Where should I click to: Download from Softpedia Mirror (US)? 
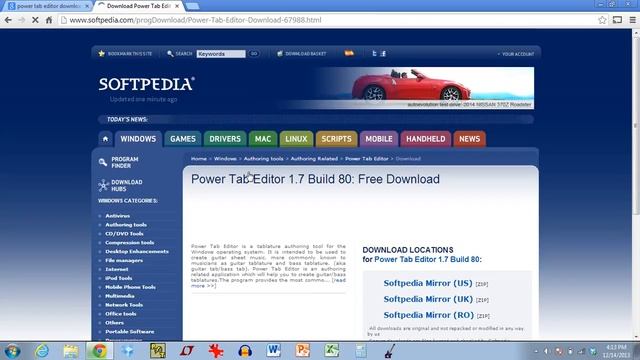[x=428, y=283]
